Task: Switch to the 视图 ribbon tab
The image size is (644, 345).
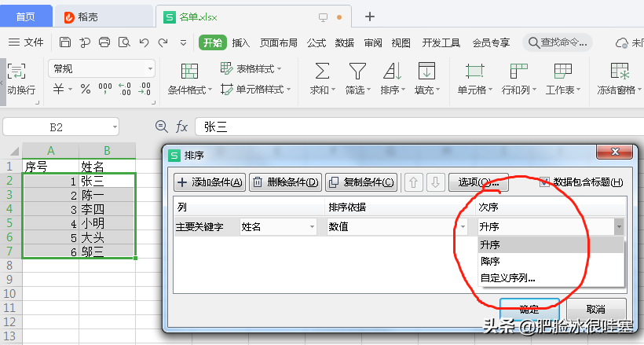Action: pyautogui.click(x=401, y=42)
